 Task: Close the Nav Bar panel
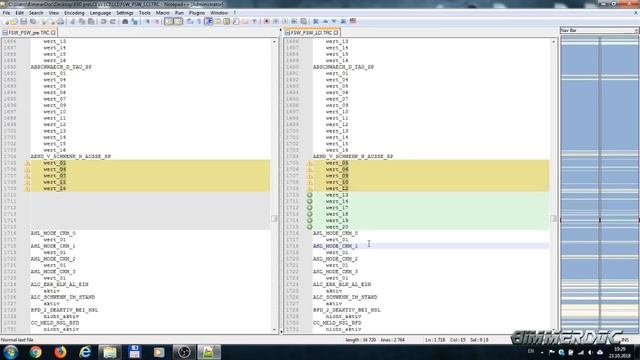[x=637, y=31]
